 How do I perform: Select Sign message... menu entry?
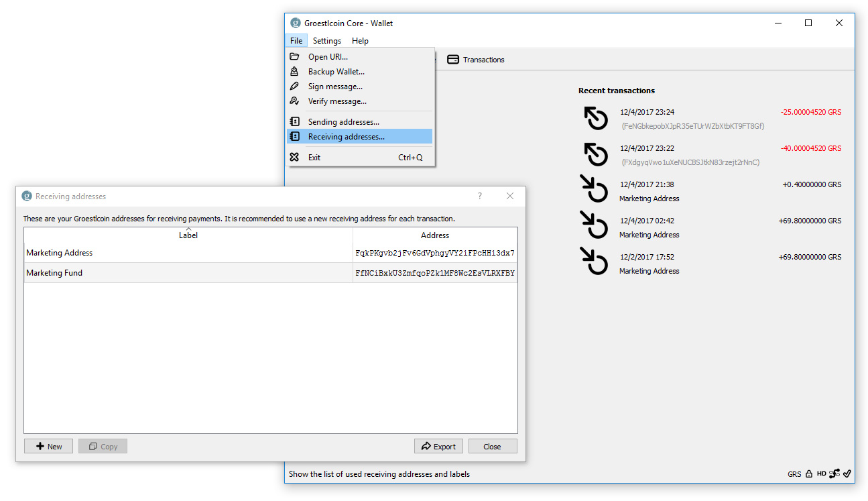tap(360, 86)
